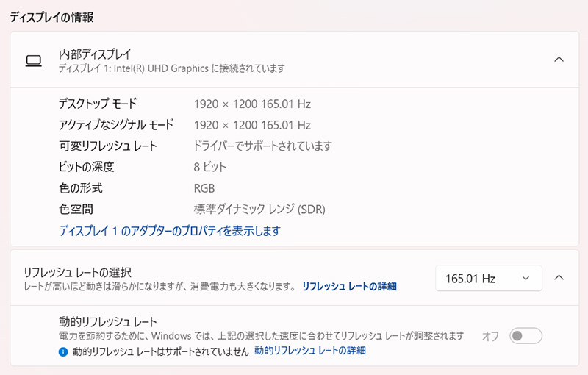Screen dimensions: 588x375
Task: Click the RGB color format value
Action: pos(204,188)
